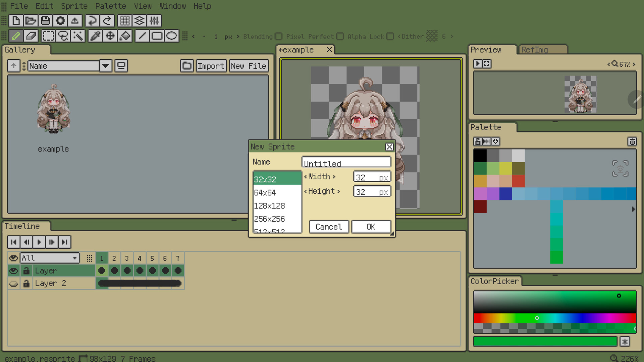Select the Ellipse drawing tool

(x=172, y=36)
